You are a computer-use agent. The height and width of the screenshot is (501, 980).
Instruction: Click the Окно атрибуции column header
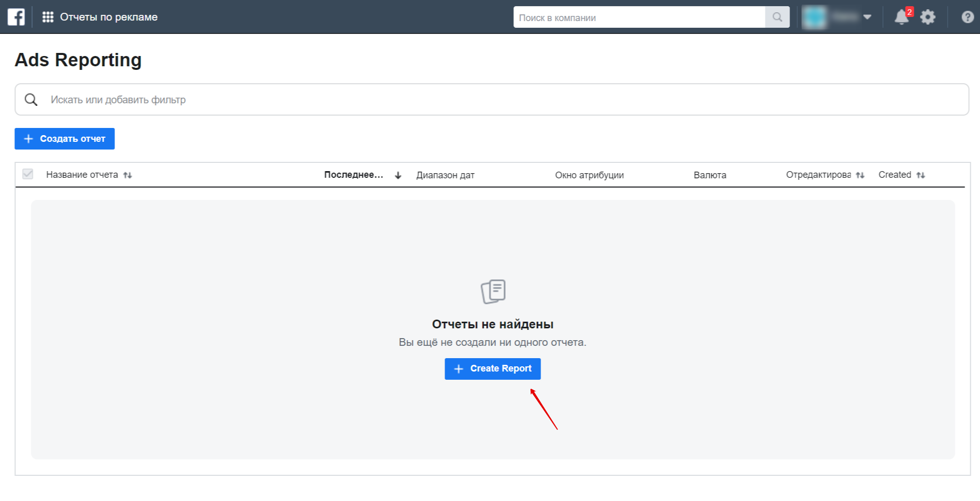click(x=589, y=175)
